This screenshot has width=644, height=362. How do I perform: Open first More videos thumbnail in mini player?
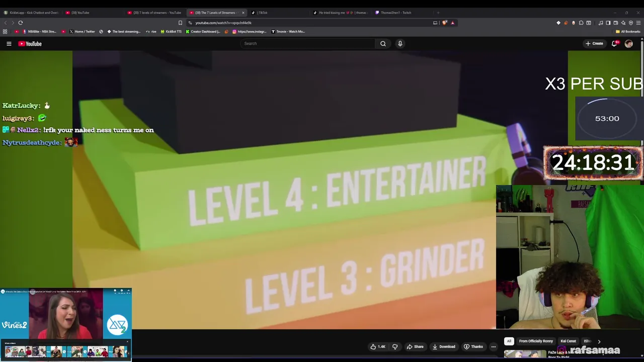tap(15, 351)
